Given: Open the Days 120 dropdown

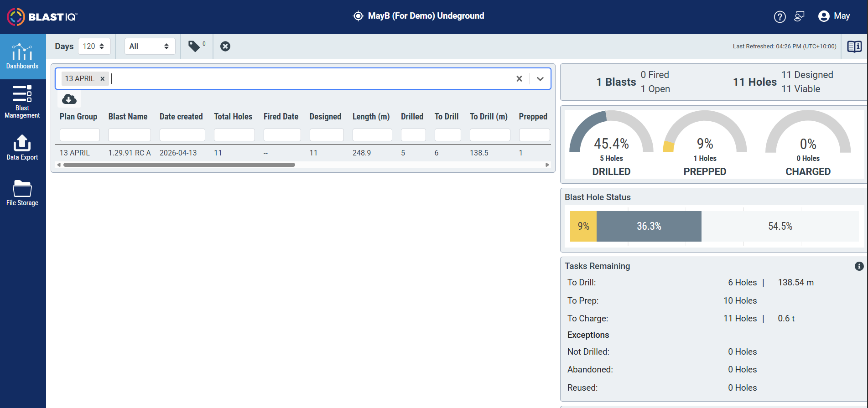Looking at the screenshot, I should [x=94, y=46].
